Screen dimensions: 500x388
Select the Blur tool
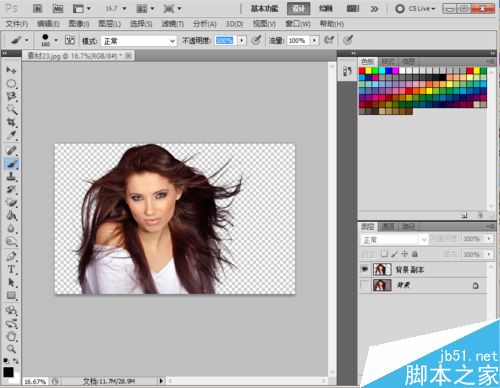[11, 228]
